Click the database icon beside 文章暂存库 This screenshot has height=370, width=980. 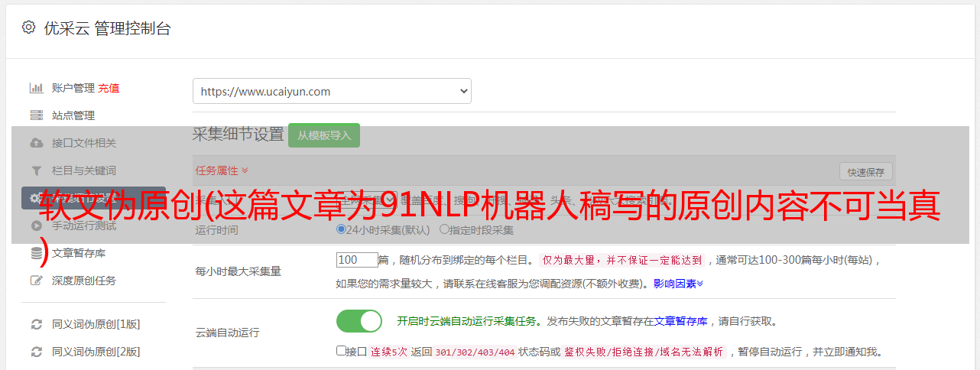pyautogui.click(x=36, y=253)
